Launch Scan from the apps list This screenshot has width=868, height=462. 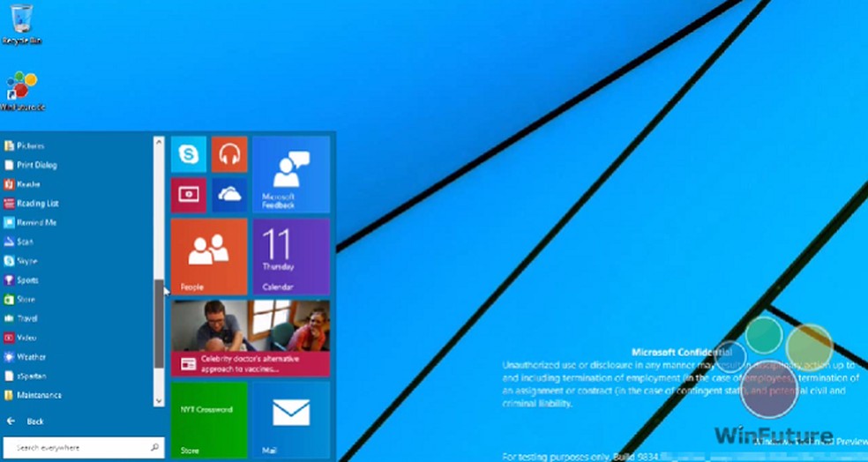19,242
